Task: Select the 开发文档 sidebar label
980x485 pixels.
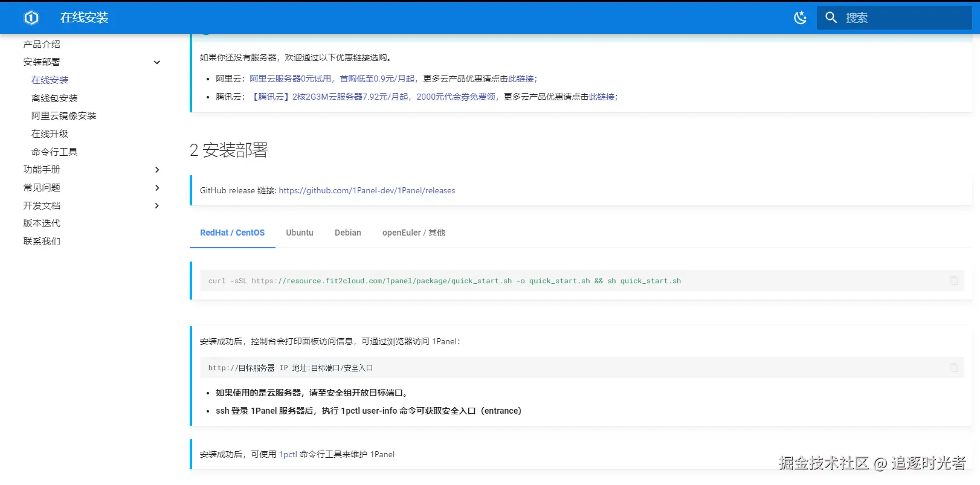Action: point(42,205)
